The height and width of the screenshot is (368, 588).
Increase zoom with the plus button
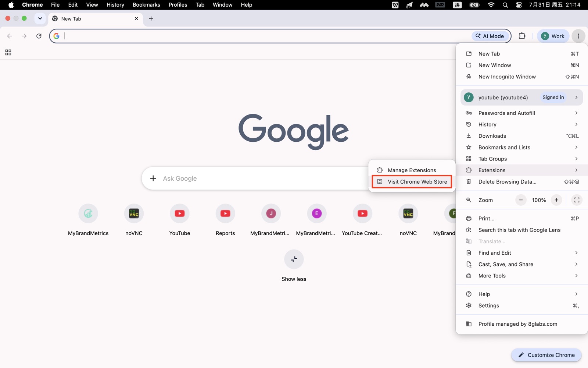pyautogui.click(x=556, y=200)
